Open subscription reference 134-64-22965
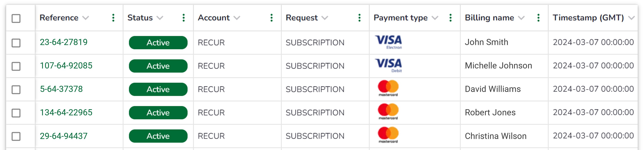644x150 pixels. (x=66, y=112)
